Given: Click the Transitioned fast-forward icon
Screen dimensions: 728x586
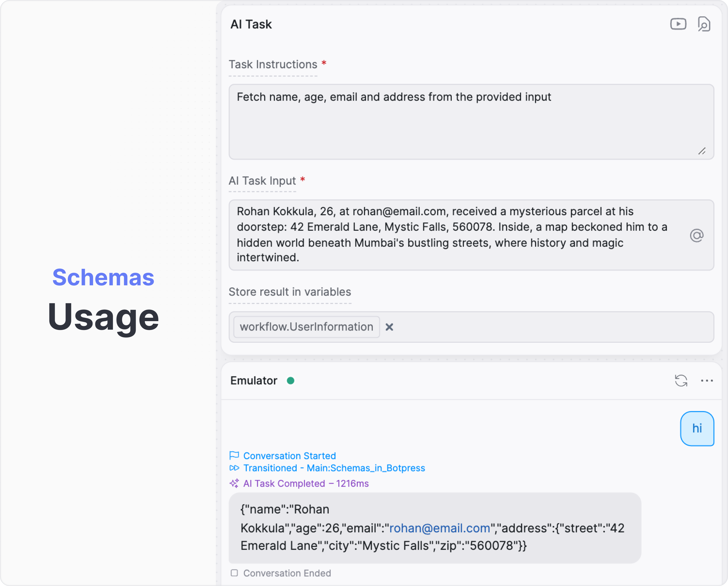Looking at the screenshot, I should coord(234,468).
